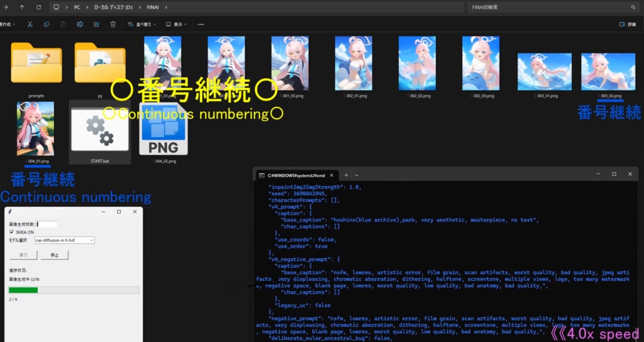Select the 002_01.png thumbnail
644x342 pixels.
coord(353,63)
